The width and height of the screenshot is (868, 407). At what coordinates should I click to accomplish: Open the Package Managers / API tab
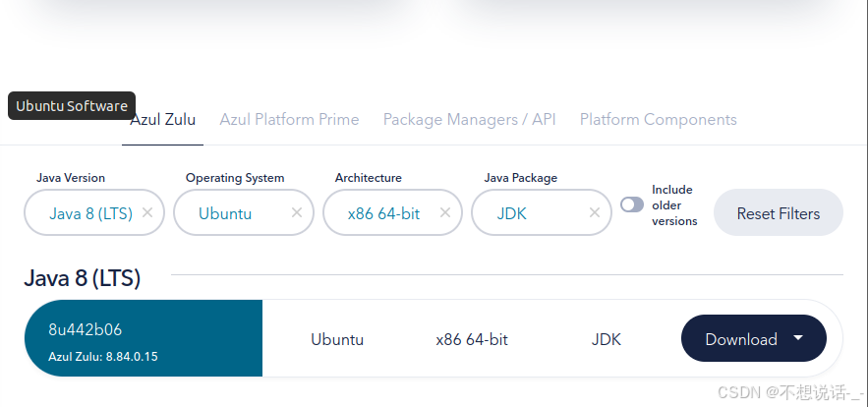470,120
